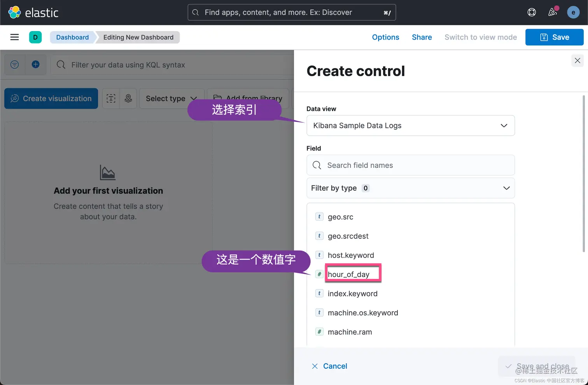Add a text panel icon
This screenshot has width=588, height=385.
111,98
